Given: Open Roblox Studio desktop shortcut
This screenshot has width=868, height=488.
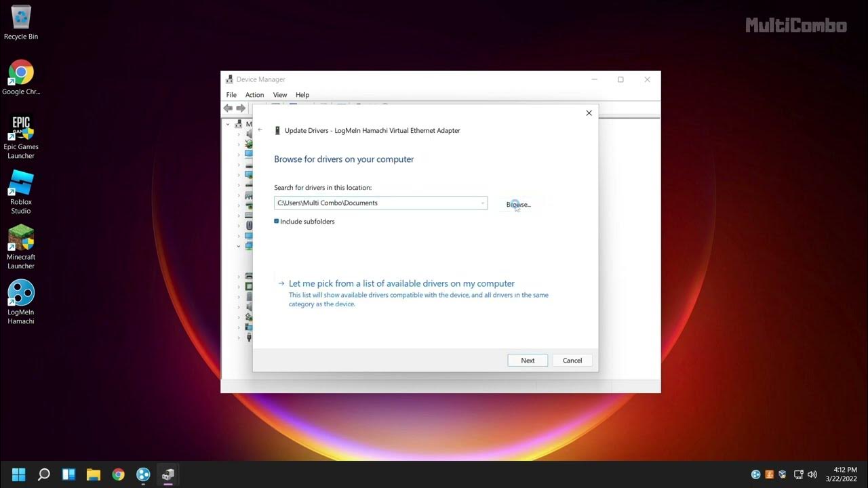Looking at the screenshot, I should (21, 192).
